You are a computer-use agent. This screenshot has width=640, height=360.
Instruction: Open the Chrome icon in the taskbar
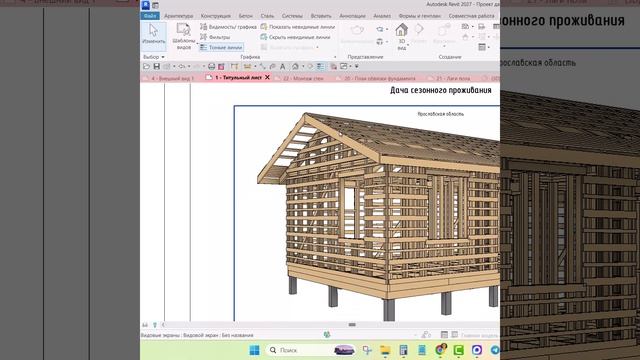(440, 350)
